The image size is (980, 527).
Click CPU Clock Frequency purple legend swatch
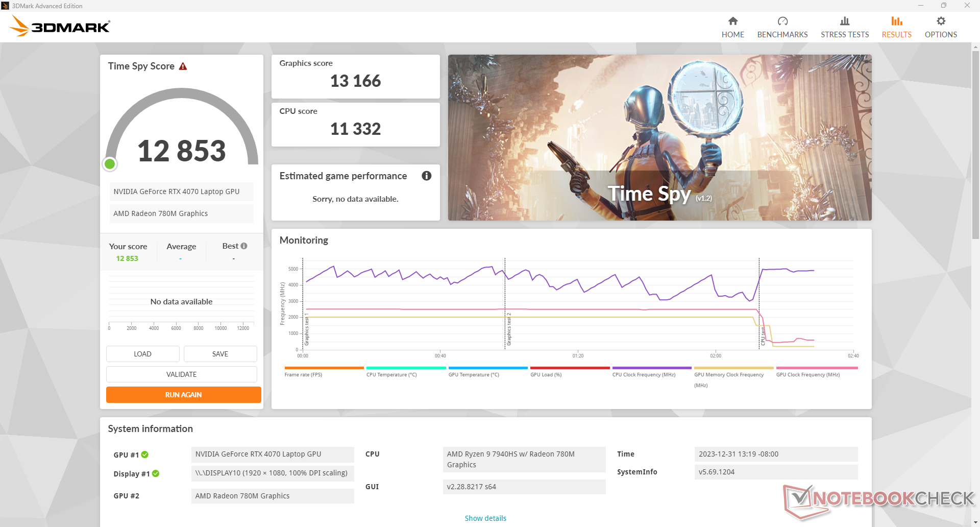tap(651, 368)
